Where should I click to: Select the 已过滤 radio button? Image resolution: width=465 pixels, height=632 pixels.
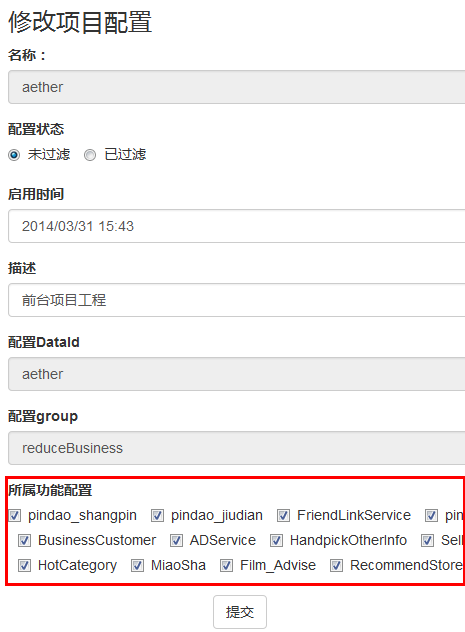coord(90,155)
